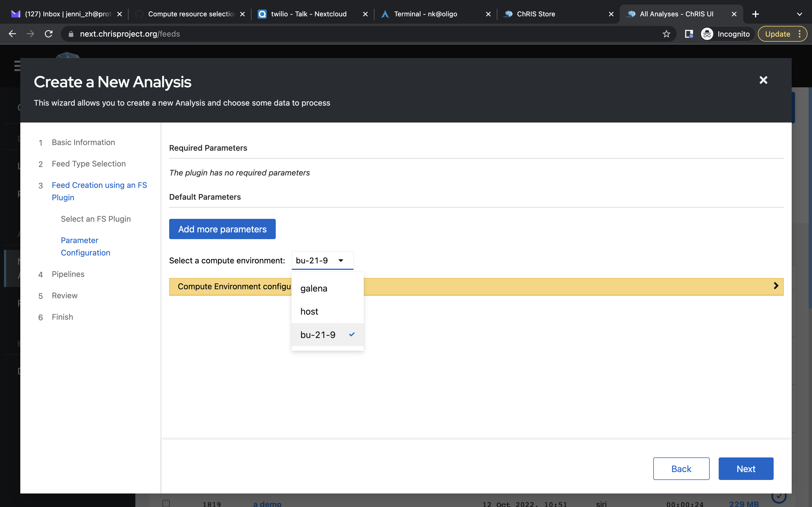Click the hamburger navigation icon behind the dialog

pyautogui.click(x=18, y=66)
